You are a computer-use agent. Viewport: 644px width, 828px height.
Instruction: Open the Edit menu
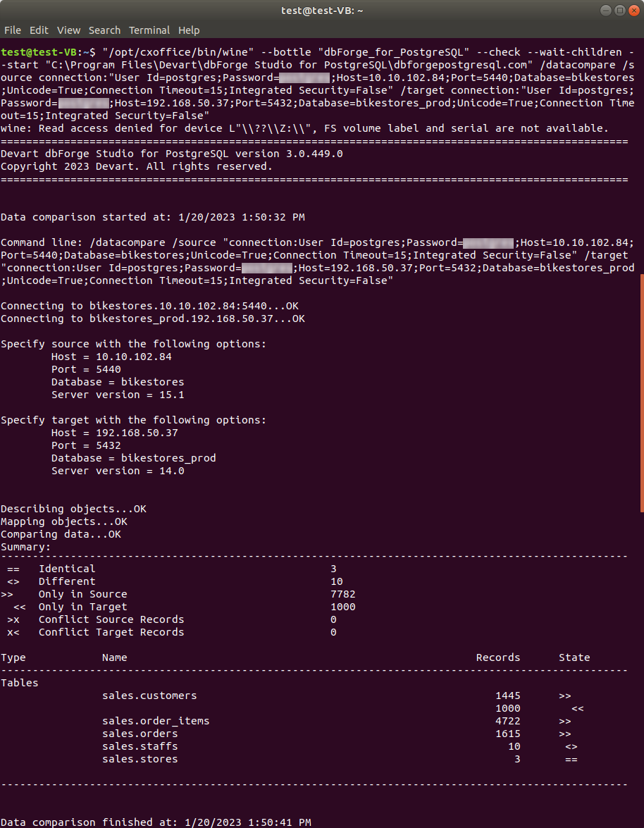click(x=39, y=30)
